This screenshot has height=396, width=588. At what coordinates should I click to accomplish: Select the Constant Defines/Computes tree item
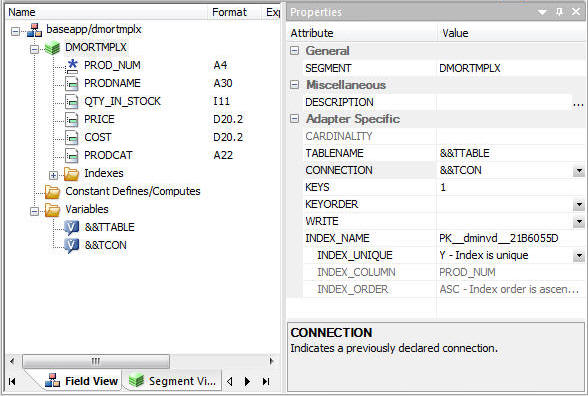pyautogui.click(x=133, y=191)
